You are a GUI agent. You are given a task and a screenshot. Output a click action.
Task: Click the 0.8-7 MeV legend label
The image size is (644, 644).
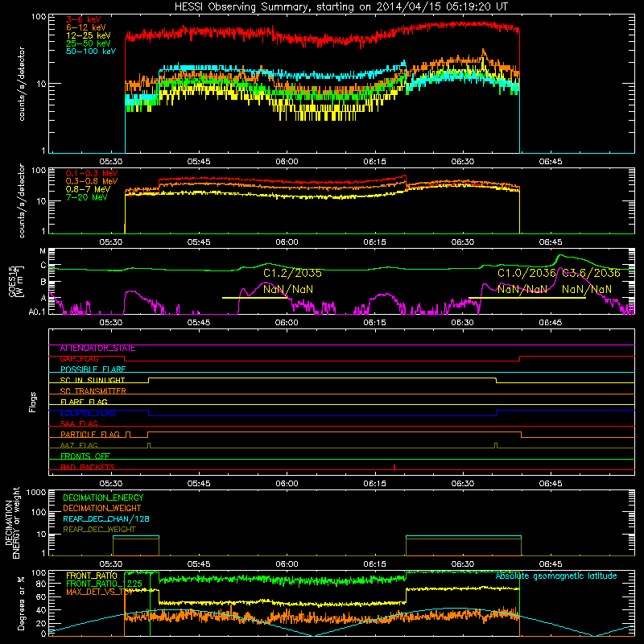coord(89,189)
